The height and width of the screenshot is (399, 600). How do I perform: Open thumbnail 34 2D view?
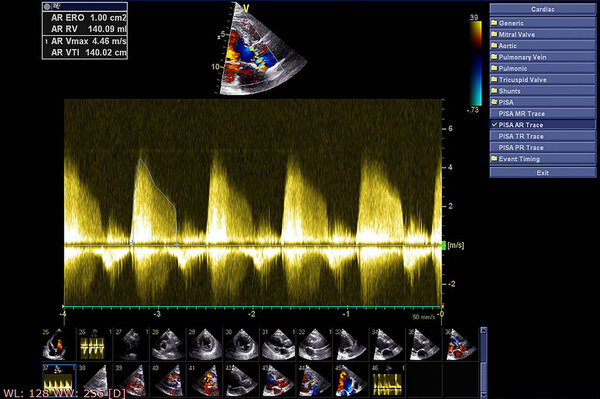[x=388, y=344]
